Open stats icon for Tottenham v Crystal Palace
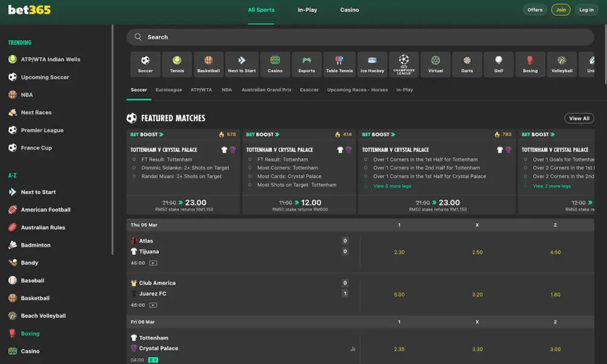The image size is (607, 364). pyautogui.click(x=353, y=349)
